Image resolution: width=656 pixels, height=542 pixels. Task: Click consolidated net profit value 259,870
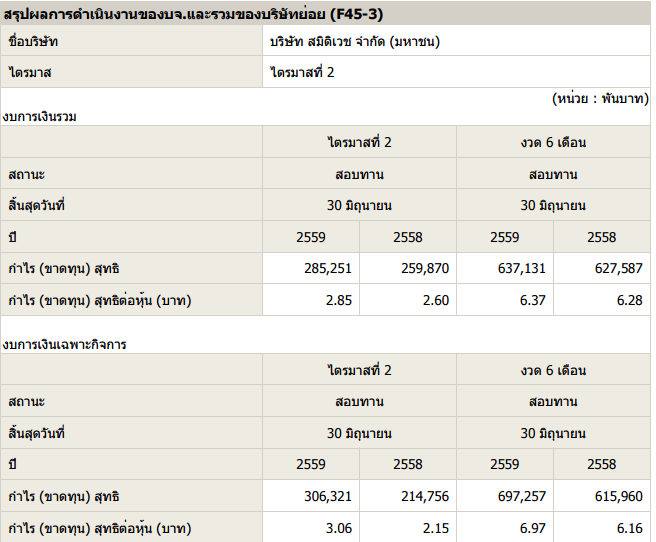tap(425, 268)
